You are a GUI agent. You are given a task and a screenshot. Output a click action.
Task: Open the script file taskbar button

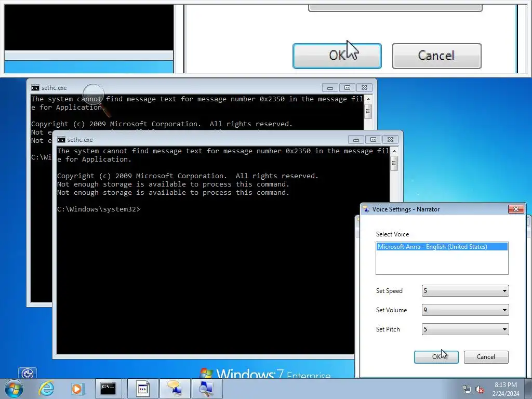(x=143, y=389)
